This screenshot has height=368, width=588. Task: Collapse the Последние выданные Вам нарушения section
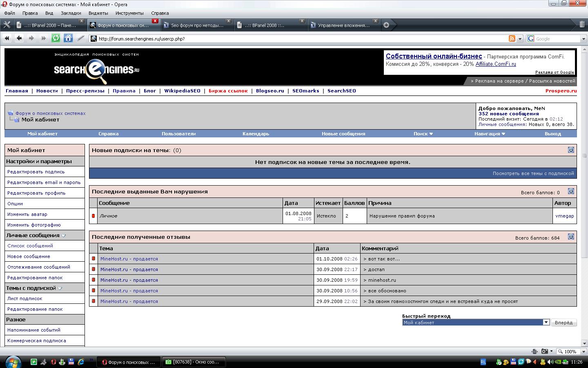click(x=571, y=191)
